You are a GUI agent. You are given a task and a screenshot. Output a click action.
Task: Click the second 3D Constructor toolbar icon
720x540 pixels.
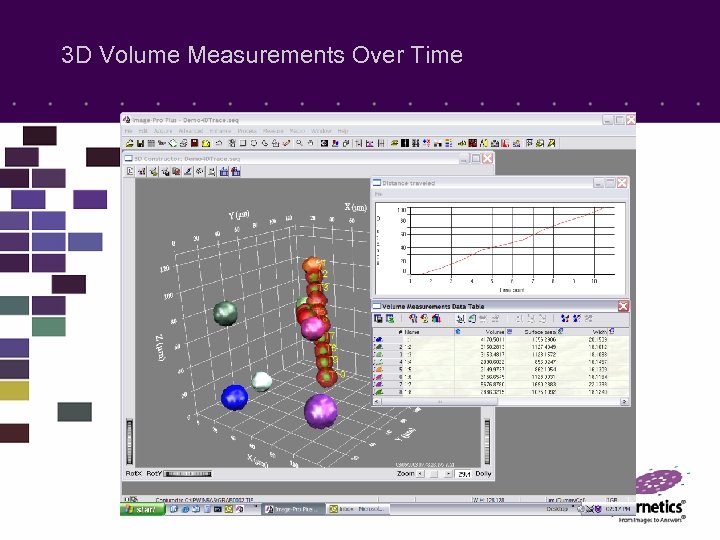click(x=141, y=172)
